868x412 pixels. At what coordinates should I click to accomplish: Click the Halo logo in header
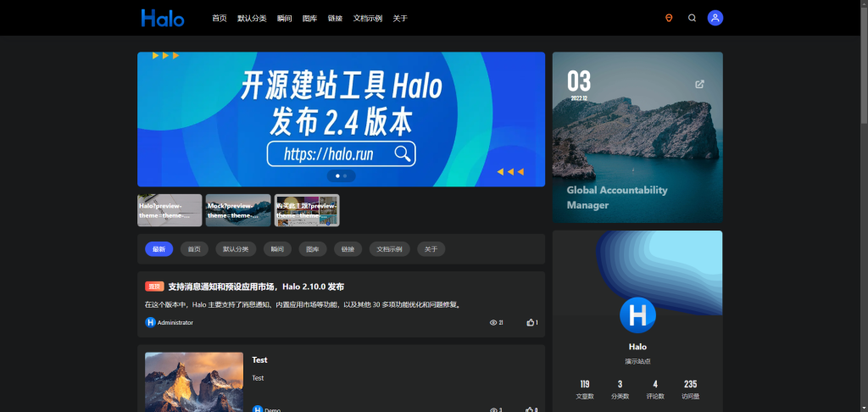(x=162, y=18)
